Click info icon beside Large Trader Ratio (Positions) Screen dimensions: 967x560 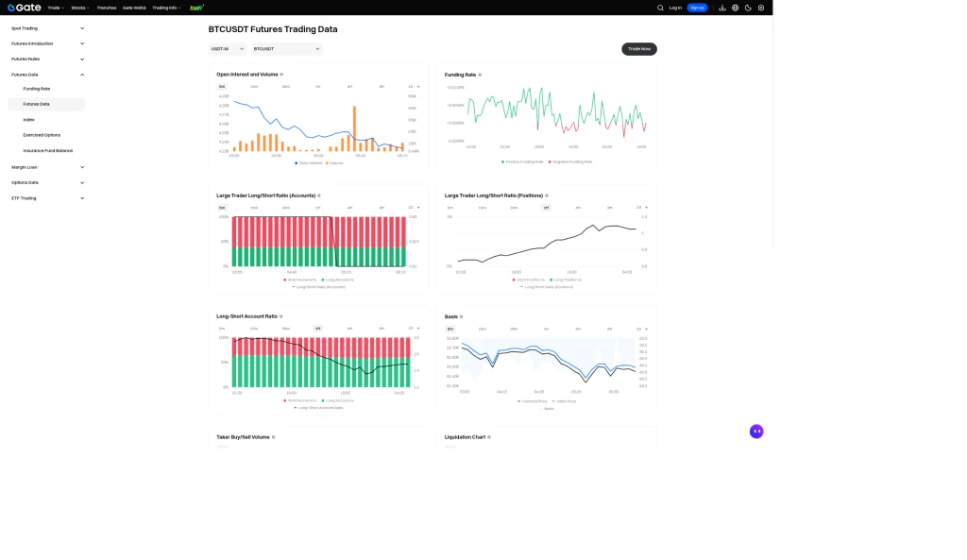[547, 195]
